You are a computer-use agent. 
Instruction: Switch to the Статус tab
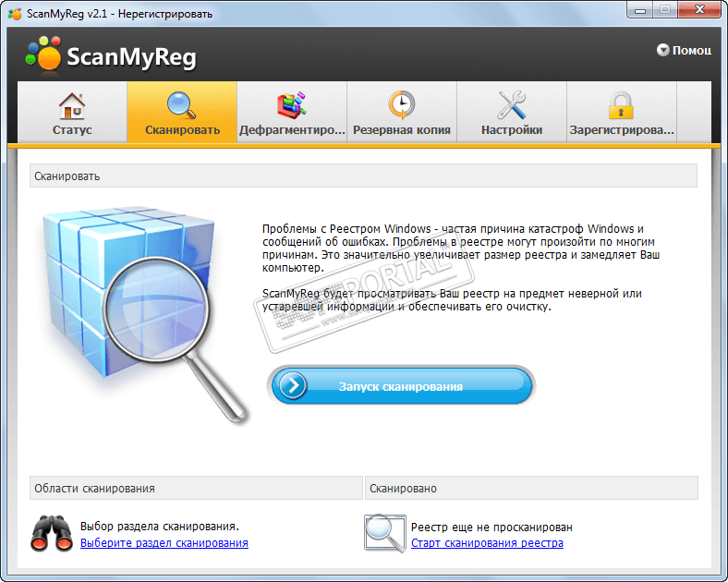pyautogui.click(x=72, y=113)
